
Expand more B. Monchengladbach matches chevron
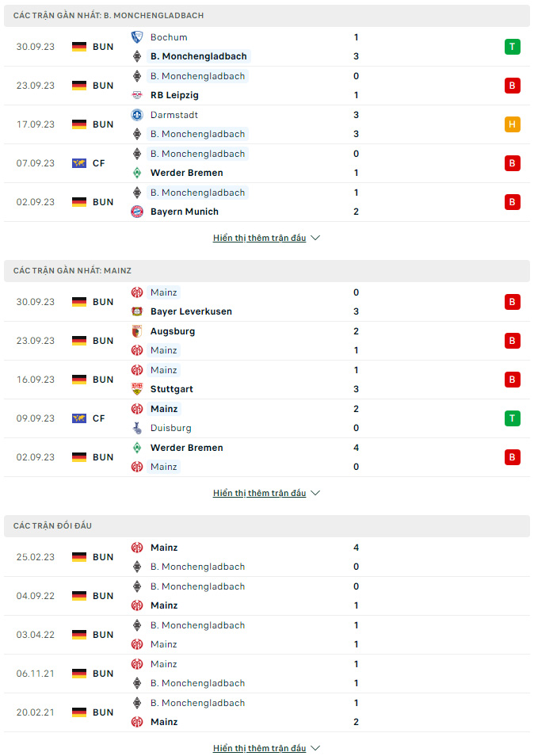coord(315,238)
